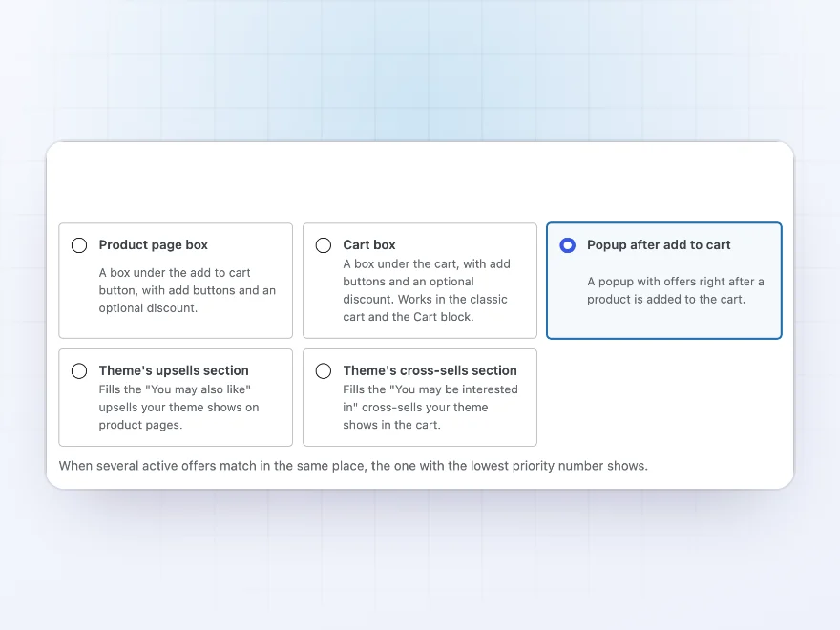Select the Popup after add to cart radio
The width and height of the screenshot is (840, 630).
567,245
